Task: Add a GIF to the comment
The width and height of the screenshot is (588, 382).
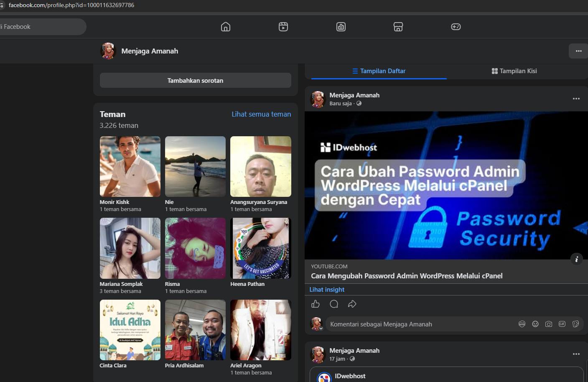Action: click(x=562, y=324)
